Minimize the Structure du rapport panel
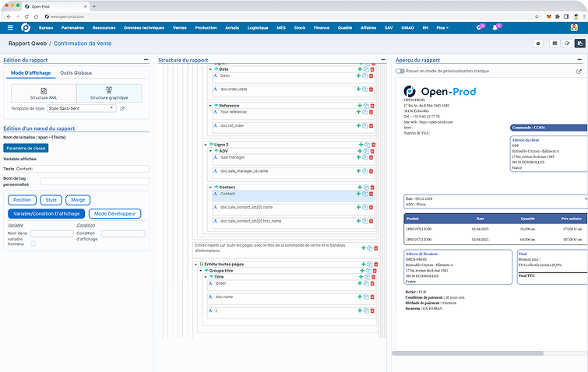 [x=383, y=60]
